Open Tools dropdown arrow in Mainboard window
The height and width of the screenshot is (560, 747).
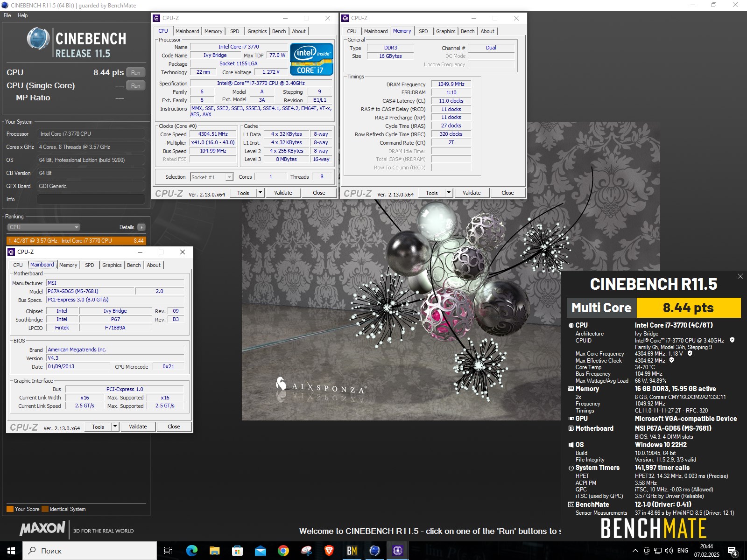coord(115,427)
